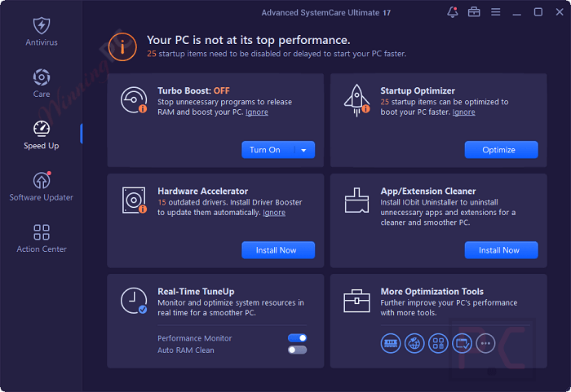Click Ignore in the Startup Optimizer card
This screenshot has height=392, width=571.
464,112
